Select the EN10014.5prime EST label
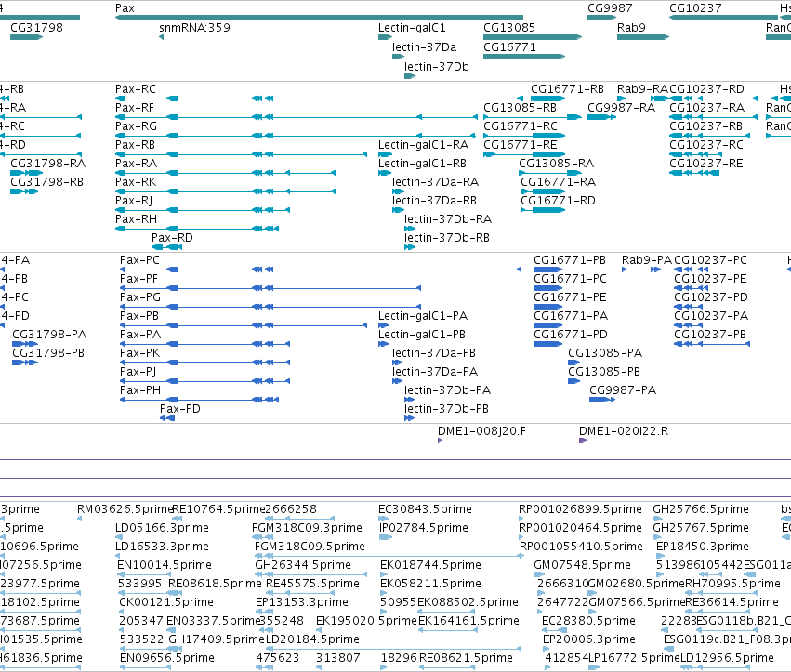The width and height of the screenshot is (791, 672). 164,565
